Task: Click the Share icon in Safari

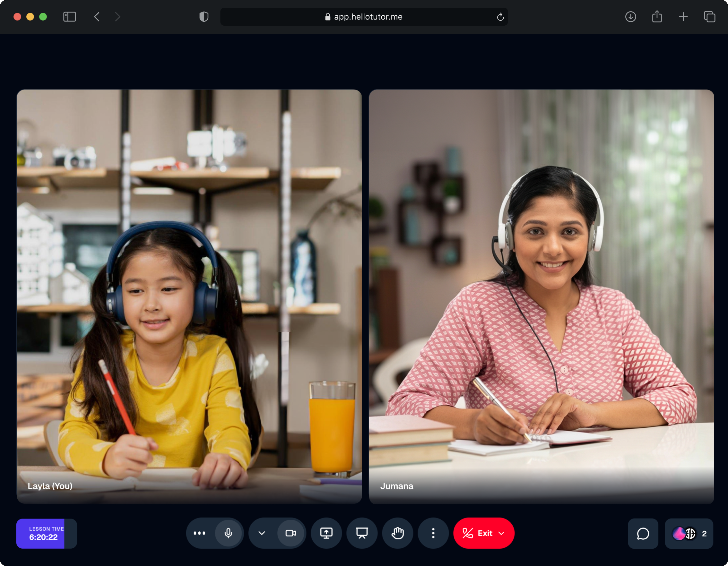Action: [x=657, y=17]
